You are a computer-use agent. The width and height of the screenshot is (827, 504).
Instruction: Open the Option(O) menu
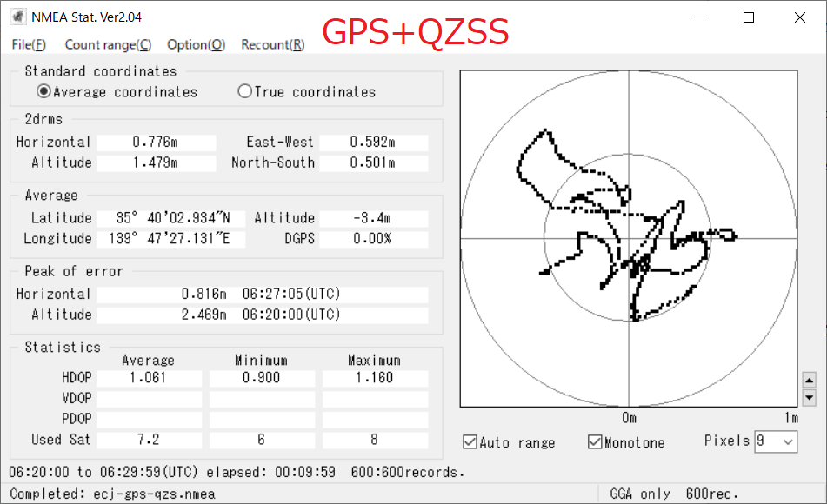point(197,45)
